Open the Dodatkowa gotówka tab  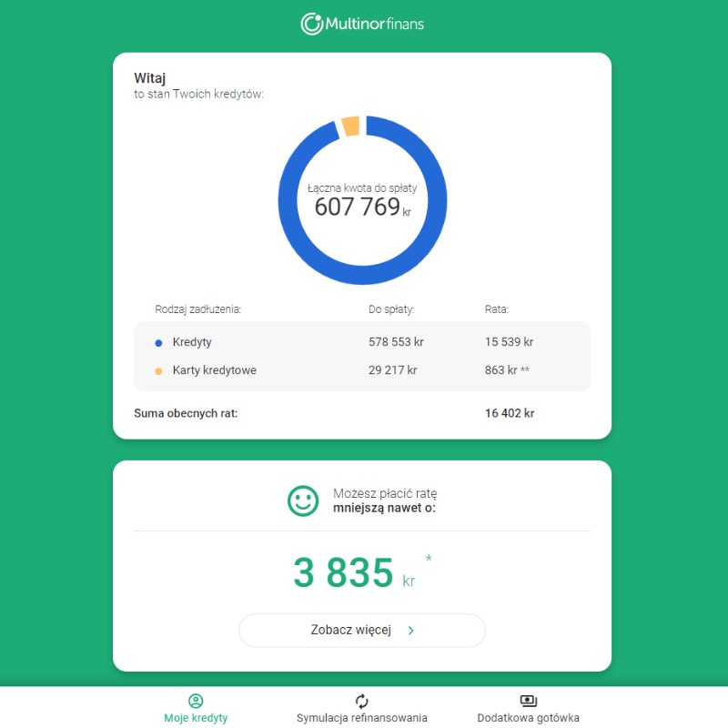pos(529,708)
